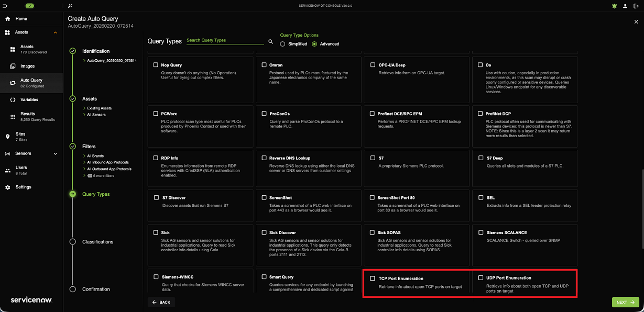Click the Classifications step circle

point(72,241)
